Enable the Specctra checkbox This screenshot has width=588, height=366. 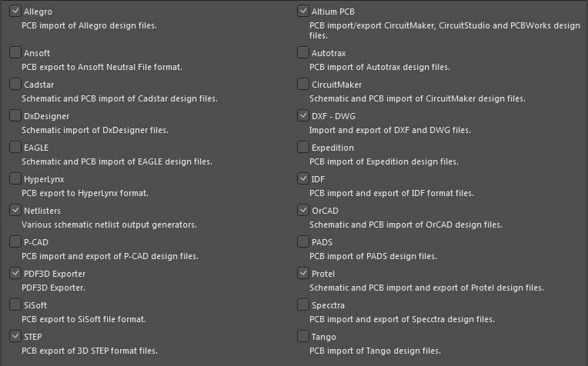(303, 304)
